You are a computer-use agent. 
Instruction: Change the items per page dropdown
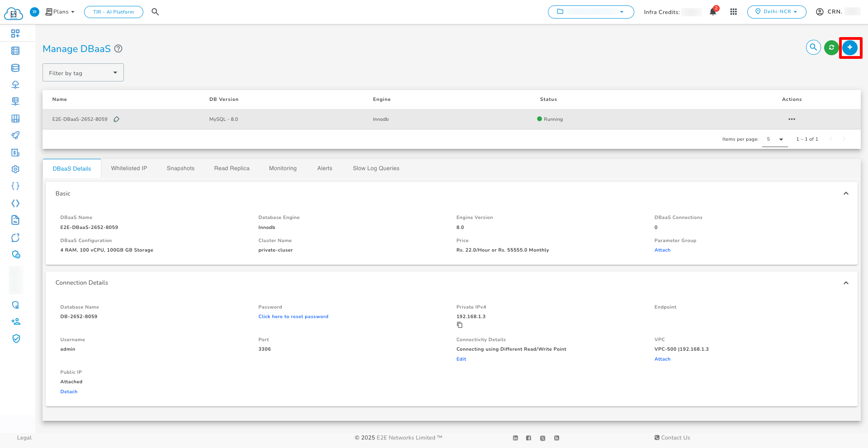coord(775,139)
